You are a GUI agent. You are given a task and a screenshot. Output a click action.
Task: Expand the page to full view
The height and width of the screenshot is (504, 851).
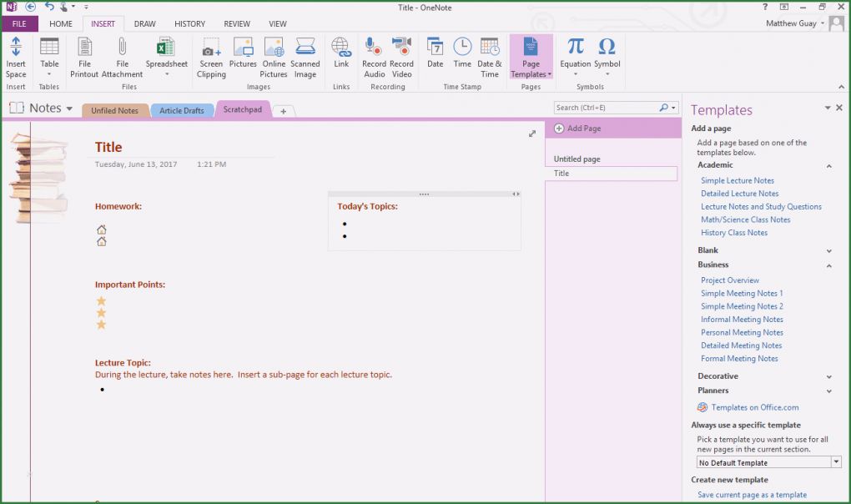(x=532, y=134)
